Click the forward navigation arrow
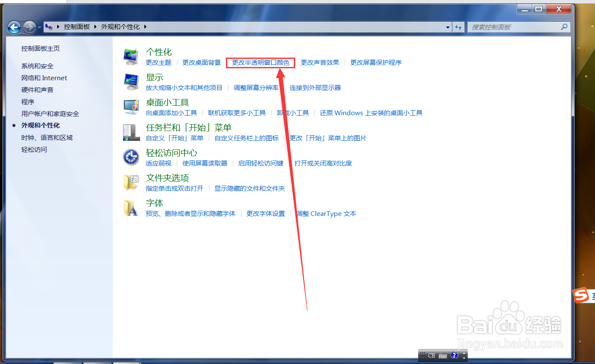 (x=29, y=27)
